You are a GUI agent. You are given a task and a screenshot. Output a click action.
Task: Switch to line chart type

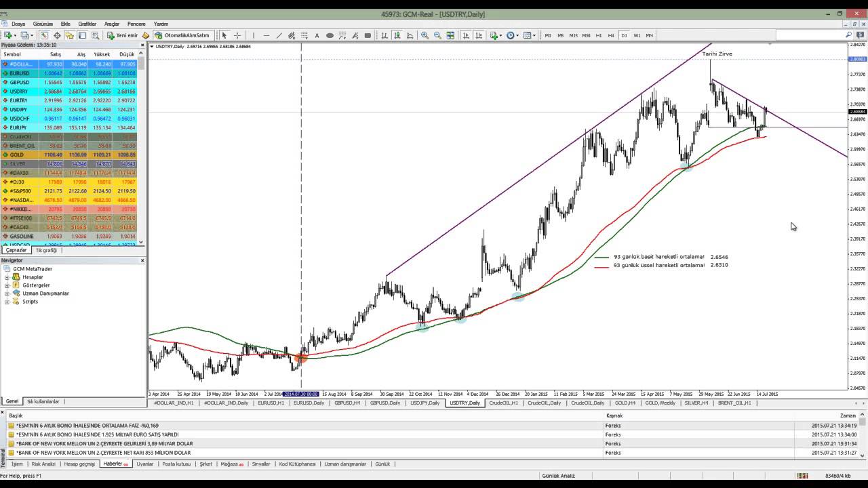point(410,35)
